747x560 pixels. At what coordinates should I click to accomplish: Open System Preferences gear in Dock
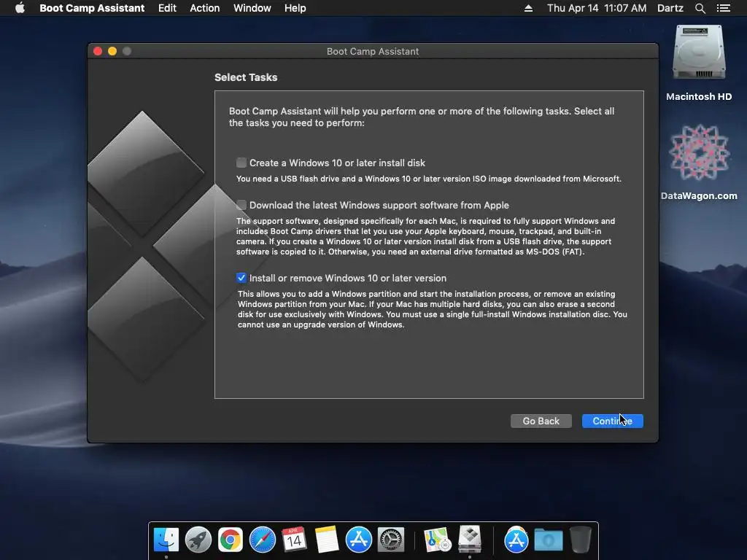click(391, 540)
